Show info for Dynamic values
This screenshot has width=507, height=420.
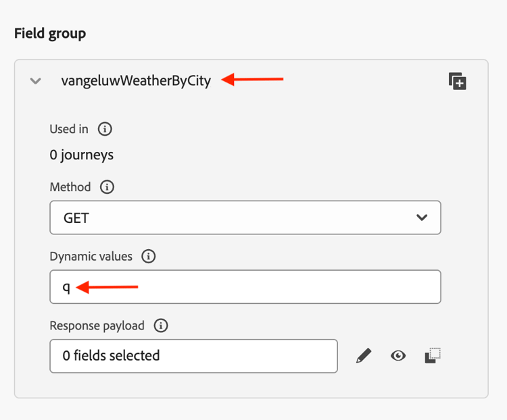point(148,257)
